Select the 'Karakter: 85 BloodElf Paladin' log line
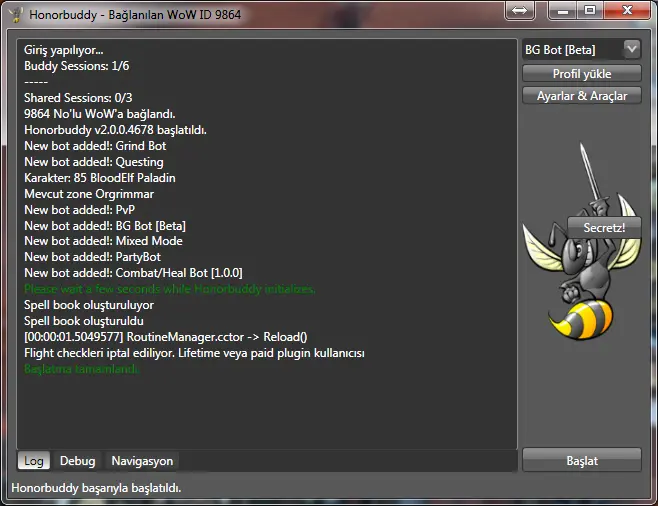 pos(100,178)
